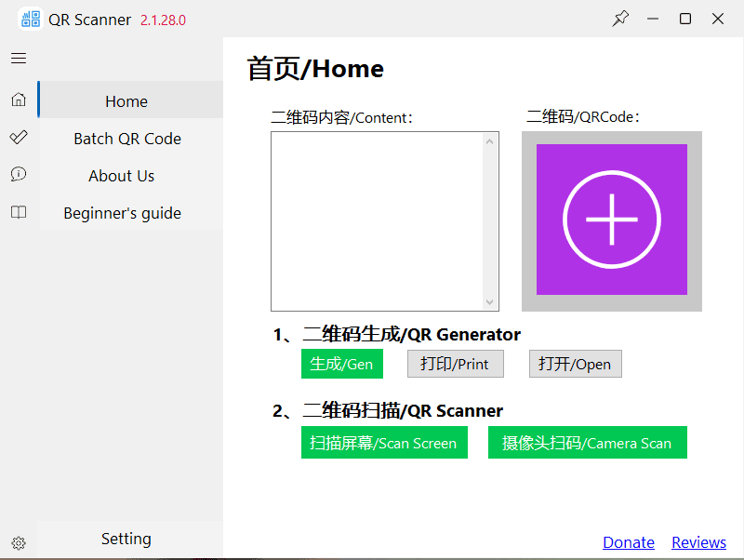Viewport: 744px width, 560px height.
Task: Minimize the QR Scanner window
Action: (x=653, y=19)
